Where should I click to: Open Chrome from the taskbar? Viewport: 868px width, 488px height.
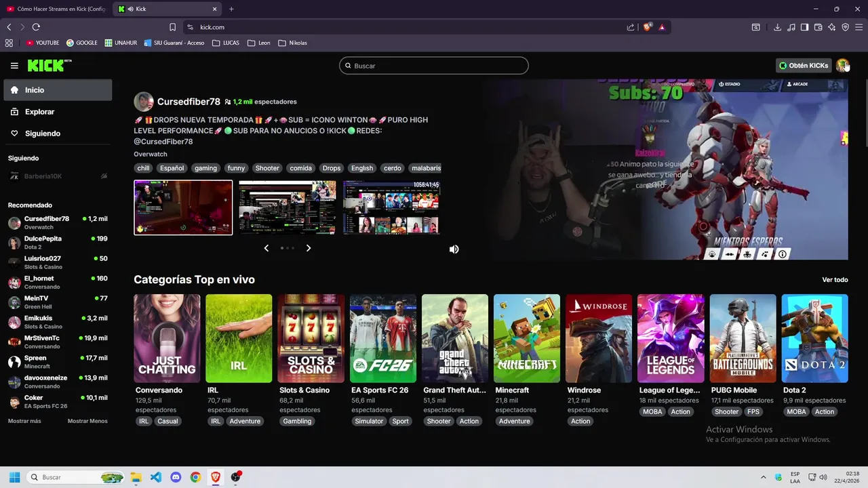tap(195, 477)
